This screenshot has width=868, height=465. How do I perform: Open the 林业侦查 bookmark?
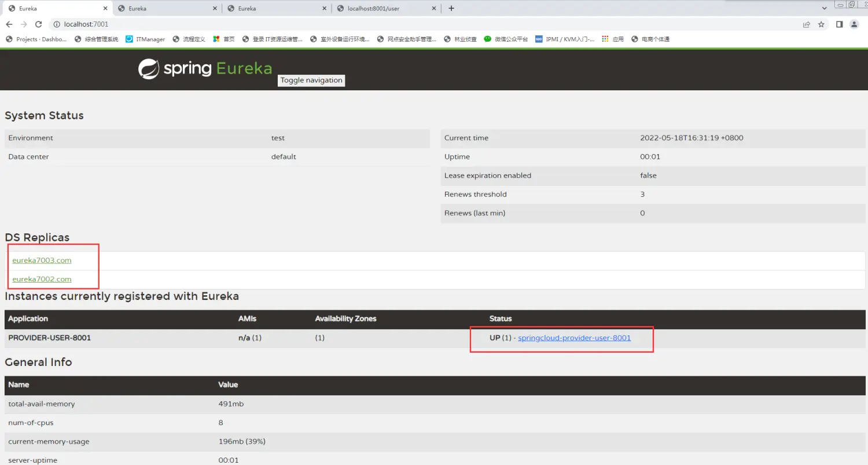point(460,39)
